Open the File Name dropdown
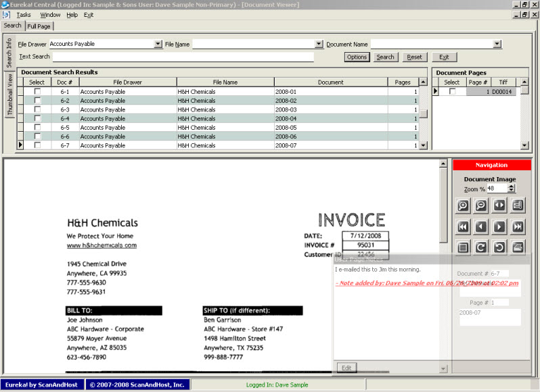This screenshot has height=392, width=540. [x=319, y=44]
